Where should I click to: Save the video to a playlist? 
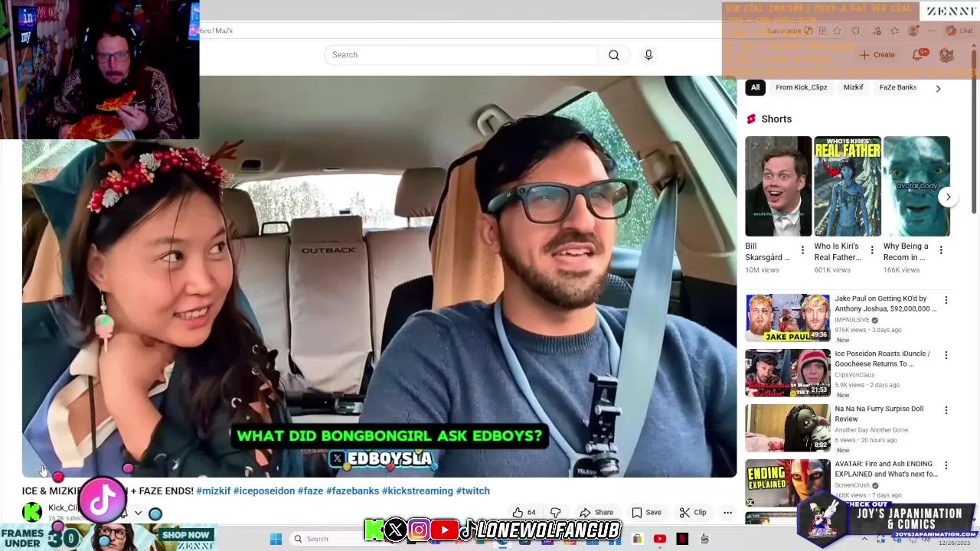click(x=646, y=513)
